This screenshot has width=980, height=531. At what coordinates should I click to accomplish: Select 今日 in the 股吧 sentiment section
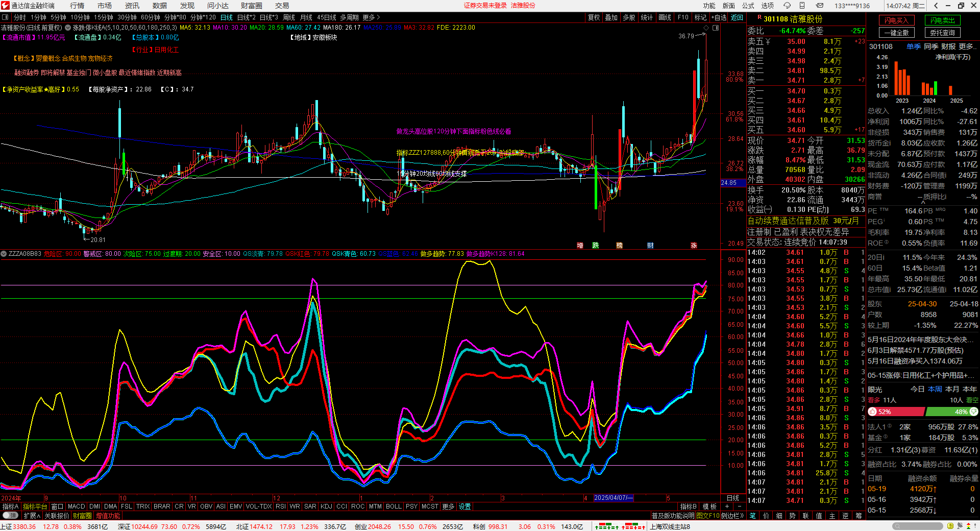[917, 389]
